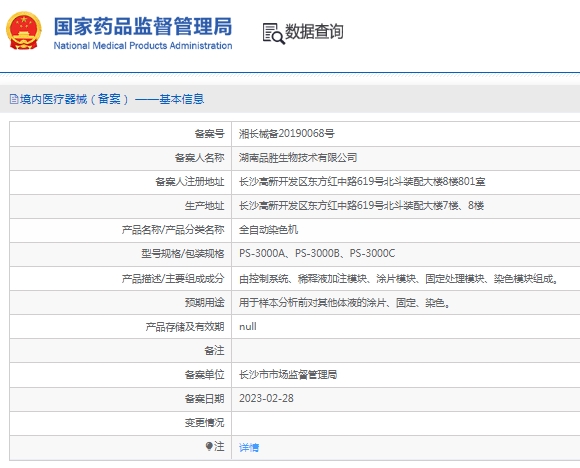
Task: Click the 备案人名称 label
Action: click(199, 158)
